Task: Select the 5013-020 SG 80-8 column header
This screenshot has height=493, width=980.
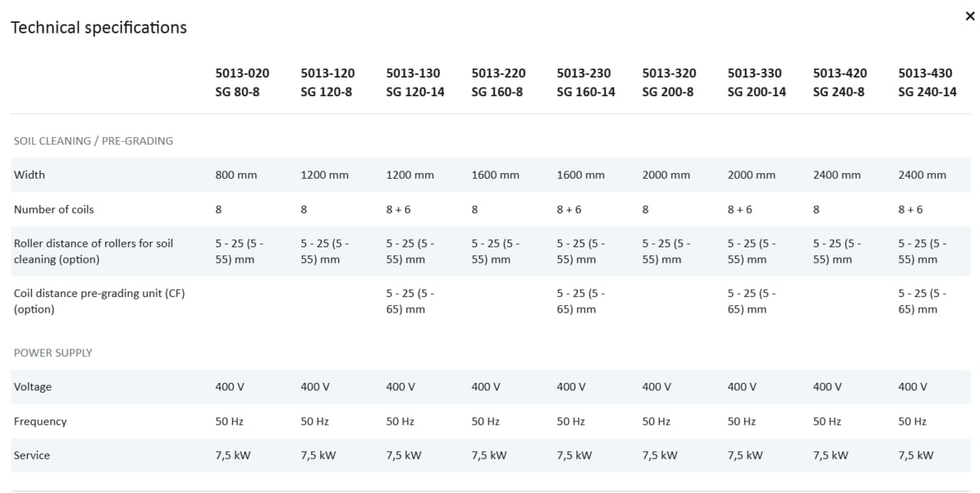Action: (x=242, y=82)
